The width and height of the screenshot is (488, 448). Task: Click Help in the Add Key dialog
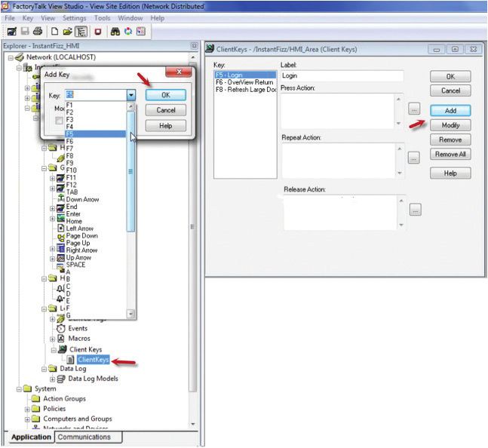166,126
